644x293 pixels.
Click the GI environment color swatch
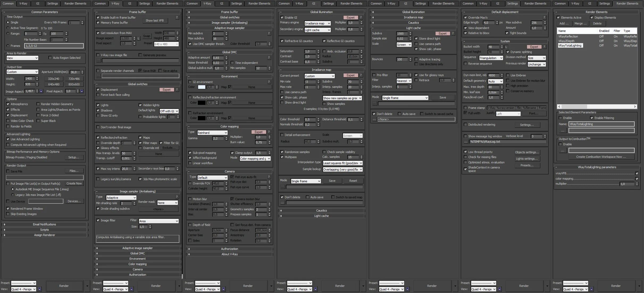tap(202, 87)
